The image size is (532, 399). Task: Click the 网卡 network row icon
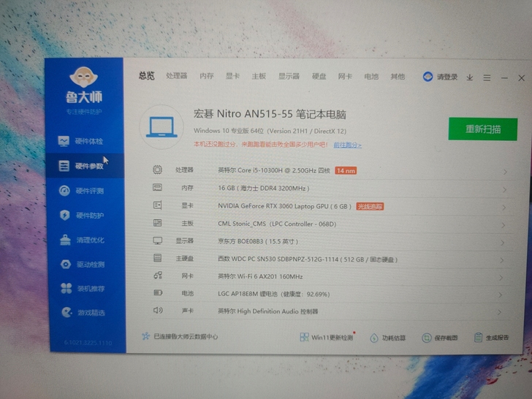158,275
